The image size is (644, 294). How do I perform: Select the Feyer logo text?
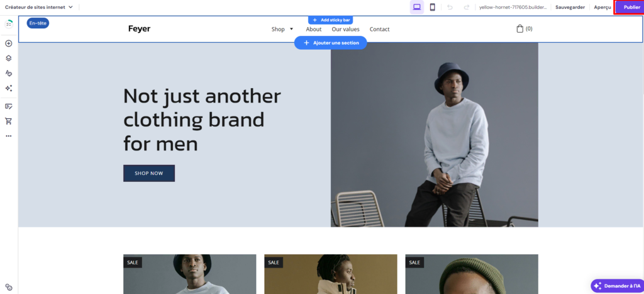pyautogui.click(x=139, y=28)
